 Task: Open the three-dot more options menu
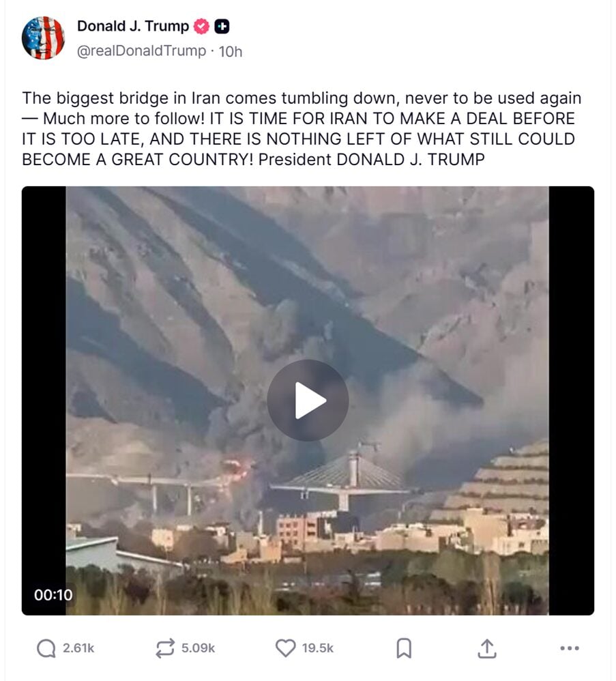(x=570, y=648)
